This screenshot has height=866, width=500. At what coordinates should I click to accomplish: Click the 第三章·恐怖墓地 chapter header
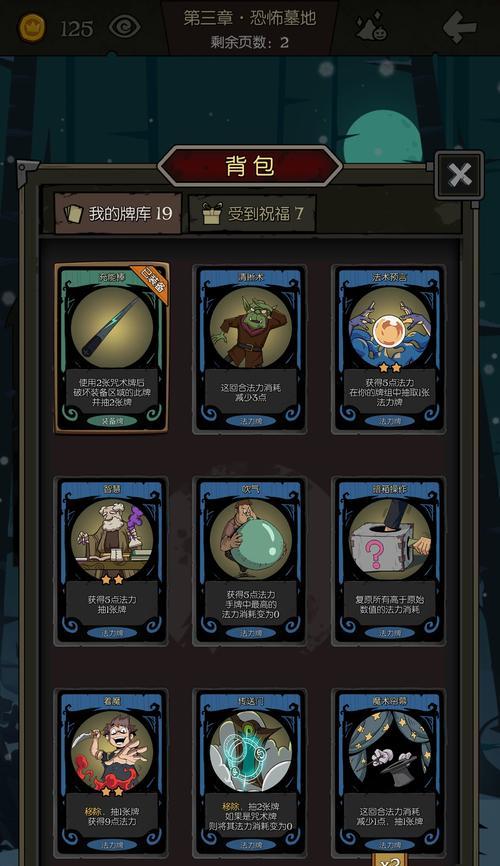point(250,18)
